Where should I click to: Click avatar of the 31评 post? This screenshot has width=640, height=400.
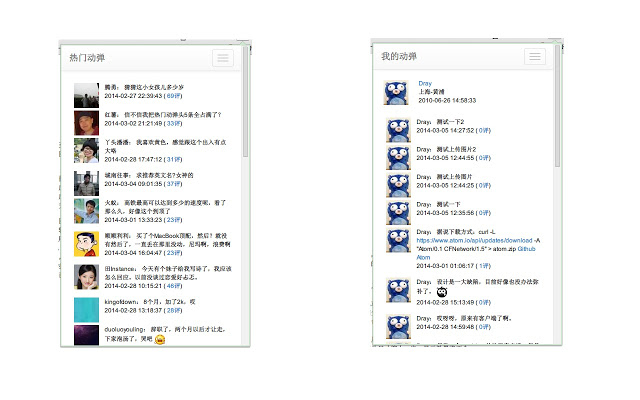(86, 151)
